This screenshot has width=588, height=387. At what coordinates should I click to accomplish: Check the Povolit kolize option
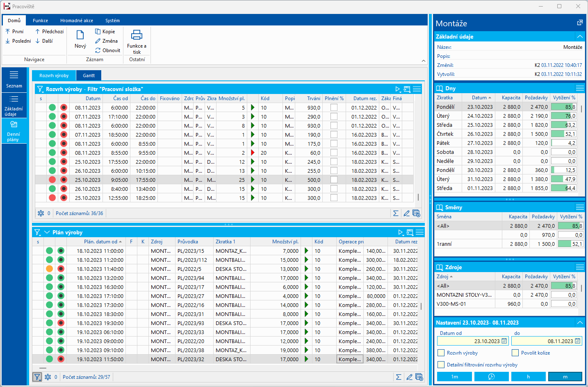click(x=515, y=353)
